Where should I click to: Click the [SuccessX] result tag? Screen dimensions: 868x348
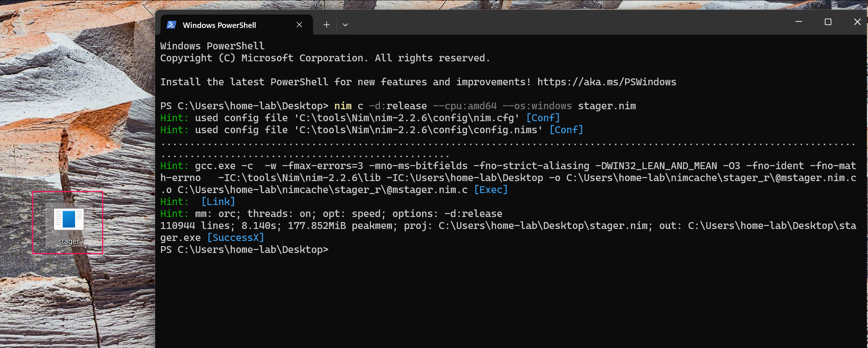click(x=235, y=238)
